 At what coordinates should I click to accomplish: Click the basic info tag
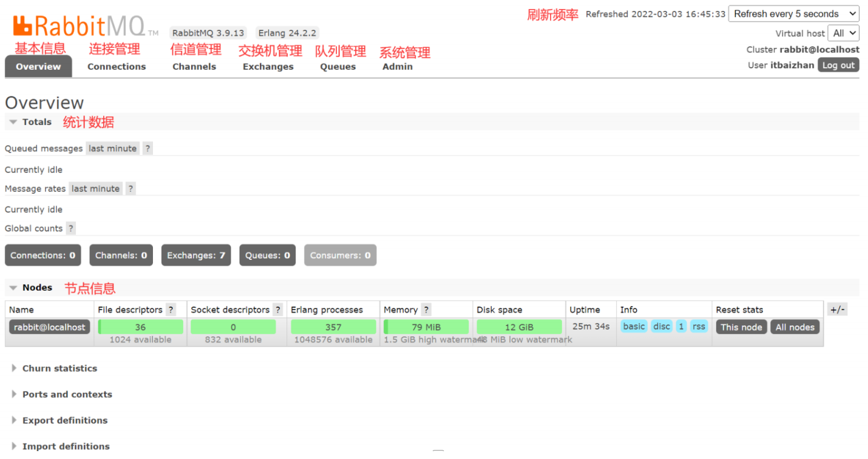point(634,327)
